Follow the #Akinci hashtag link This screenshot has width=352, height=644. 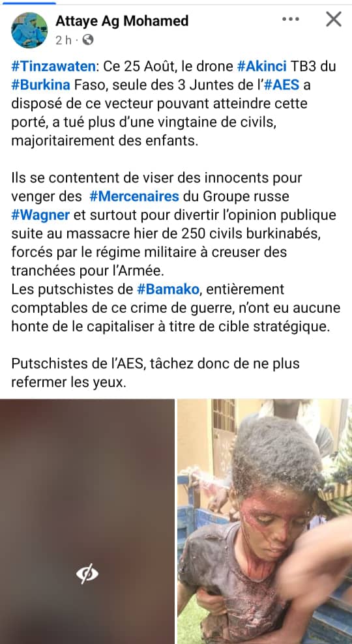(262, 66)
